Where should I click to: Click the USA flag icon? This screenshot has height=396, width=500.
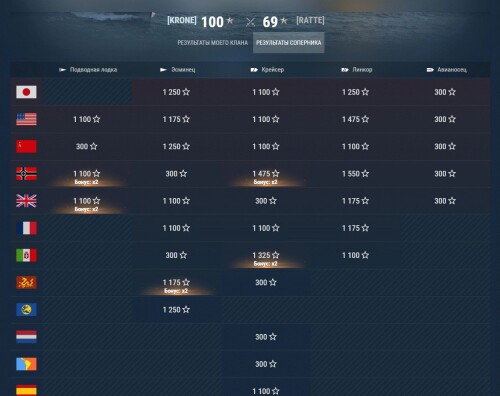click(x=26, y=119)
